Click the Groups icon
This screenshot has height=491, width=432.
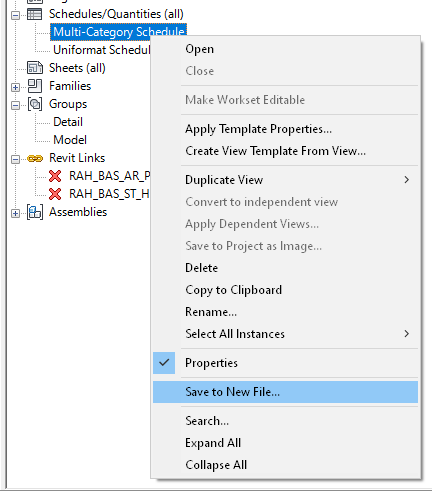pos(35,104)
